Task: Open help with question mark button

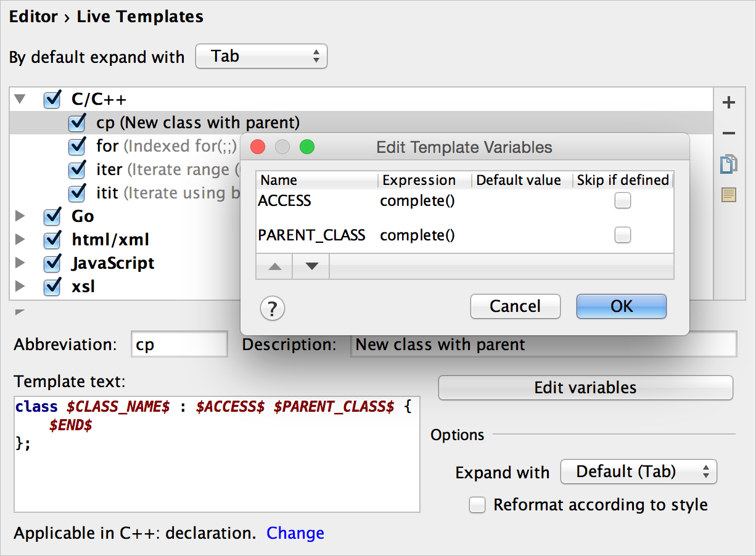Action: pos(273,308)
